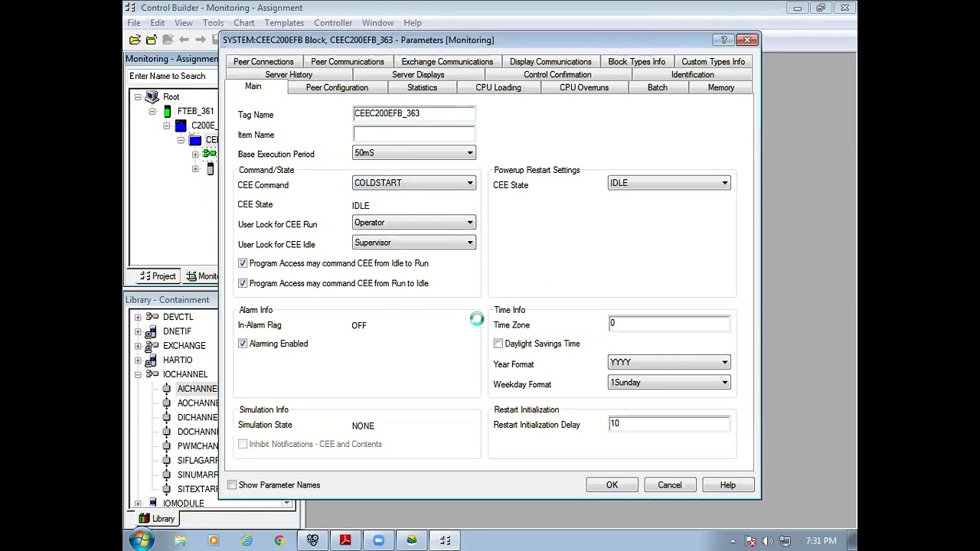Expand the DEVCTL library node
Viewport: 980px width, 551px height.
(x=138, y=317)
